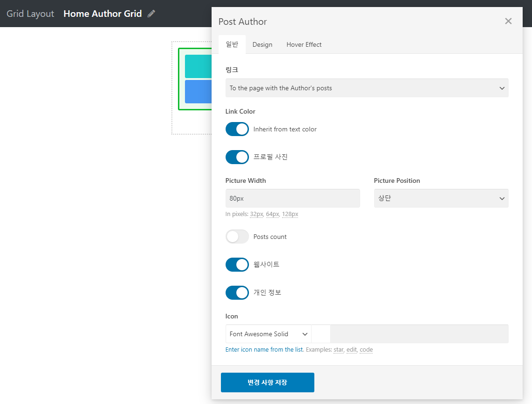Switch to the 일반 tab
The image size is (532, 404).
pyautogui.click(x=232, y=44)
